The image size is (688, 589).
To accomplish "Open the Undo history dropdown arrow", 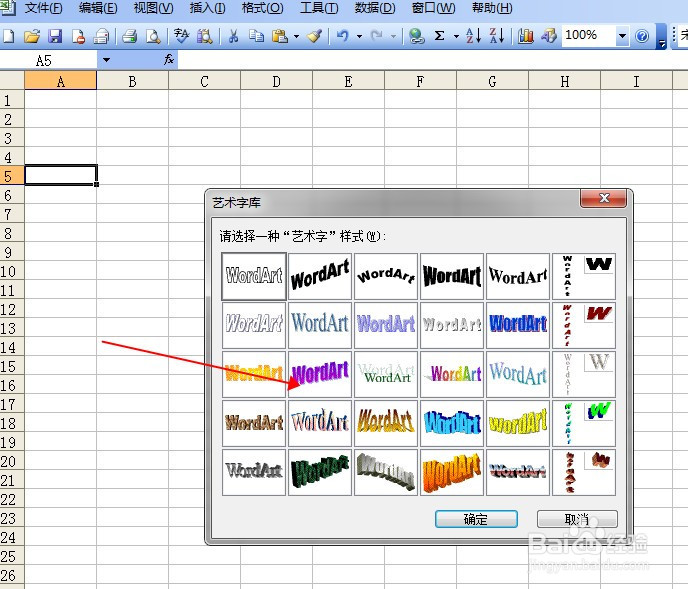I will [359, 36].
